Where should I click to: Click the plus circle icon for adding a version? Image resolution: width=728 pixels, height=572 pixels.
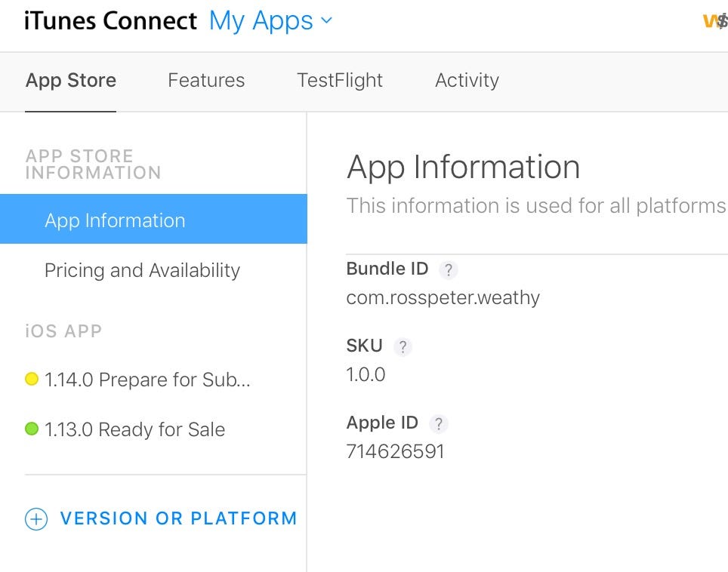[35, 519]
